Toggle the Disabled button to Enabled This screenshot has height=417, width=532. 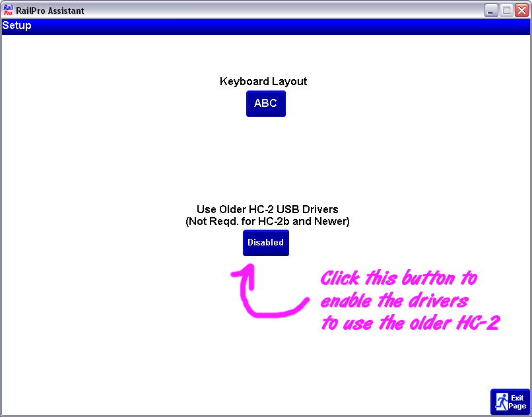click(265, 243)
